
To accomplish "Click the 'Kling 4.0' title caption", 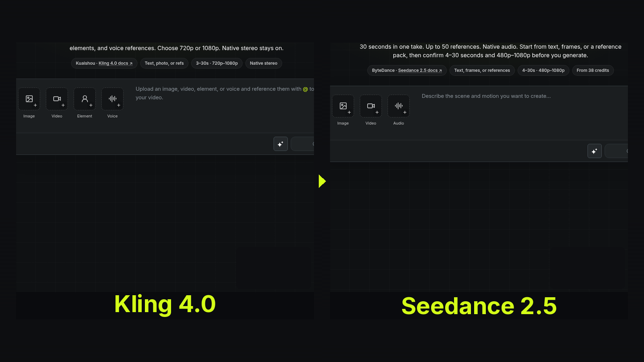I will (x=165, y=304).
